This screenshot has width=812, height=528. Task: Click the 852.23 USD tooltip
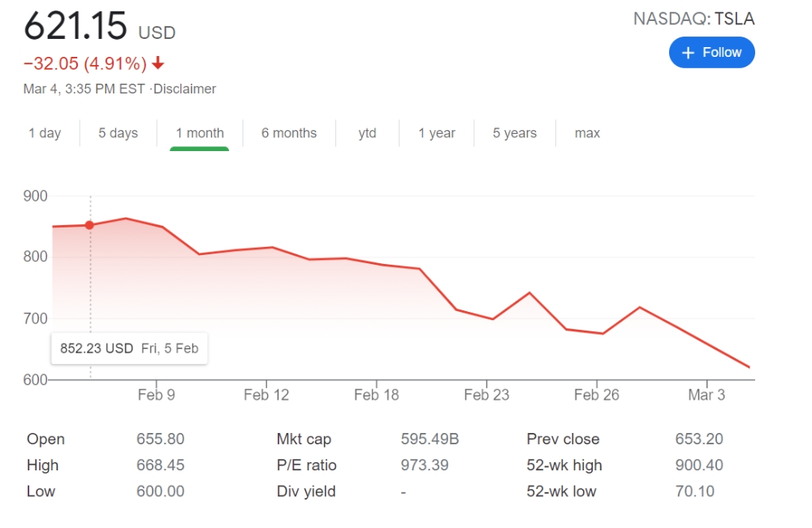(x=129, y=348)
